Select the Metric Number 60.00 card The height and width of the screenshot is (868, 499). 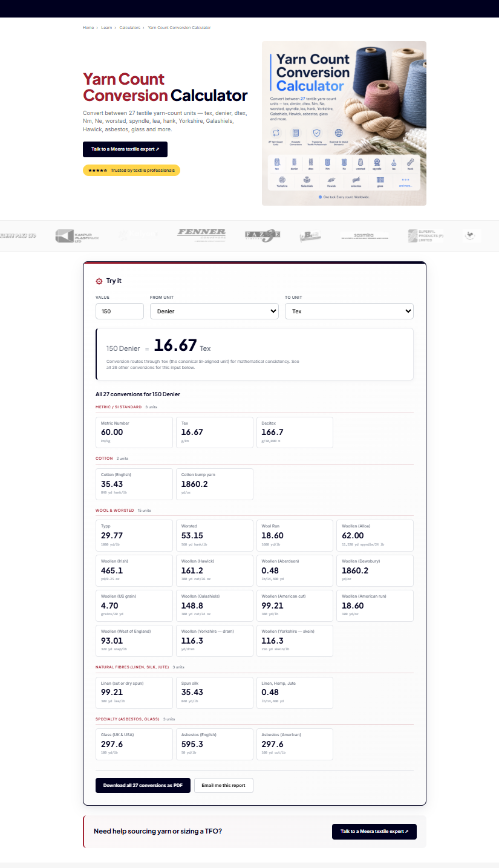[134, 432]
